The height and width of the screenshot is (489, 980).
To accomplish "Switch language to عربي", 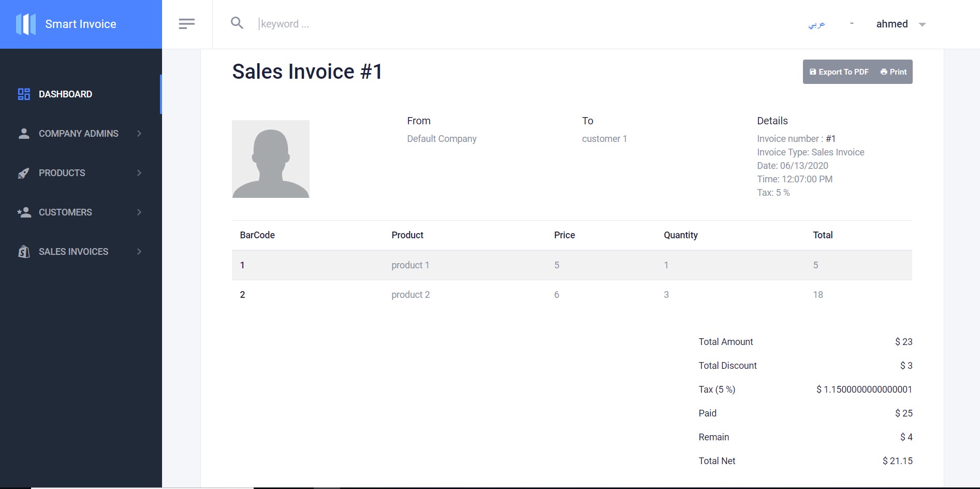I will (x=817, y=24).
